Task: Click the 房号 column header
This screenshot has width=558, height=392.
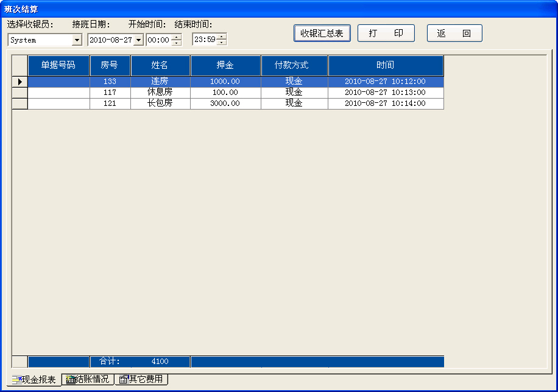Action: (110, 66)
